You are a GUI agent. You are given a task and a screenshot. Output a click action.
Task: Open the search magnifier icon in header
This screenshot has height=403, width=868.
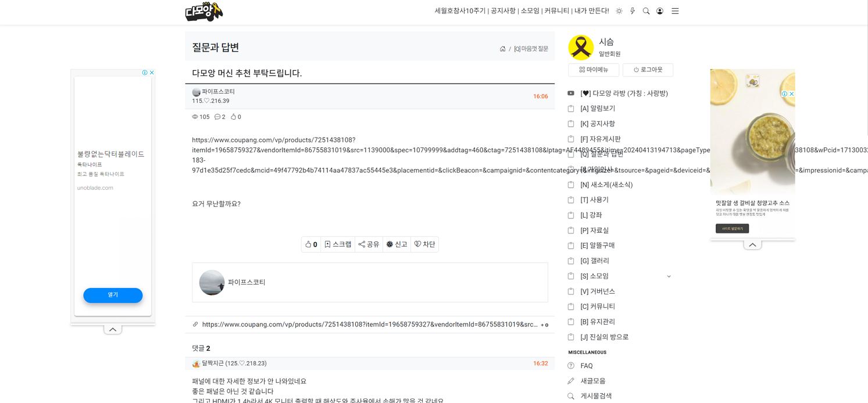point(646,11)
